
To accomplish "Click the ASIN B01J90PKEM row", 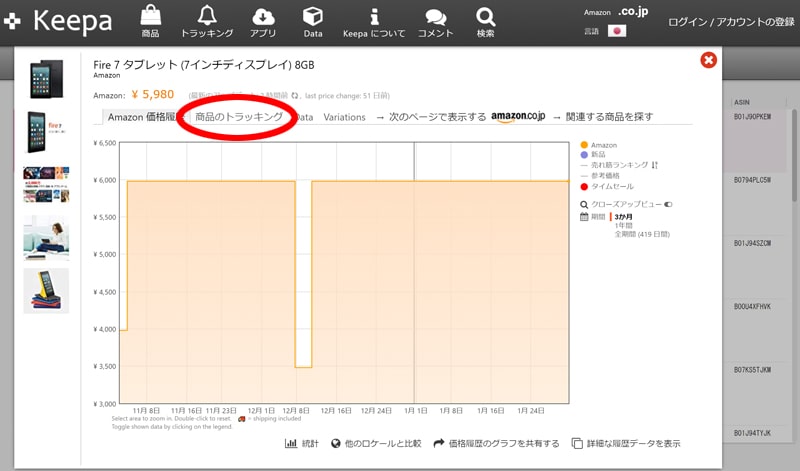I will (x=753, y=117).
